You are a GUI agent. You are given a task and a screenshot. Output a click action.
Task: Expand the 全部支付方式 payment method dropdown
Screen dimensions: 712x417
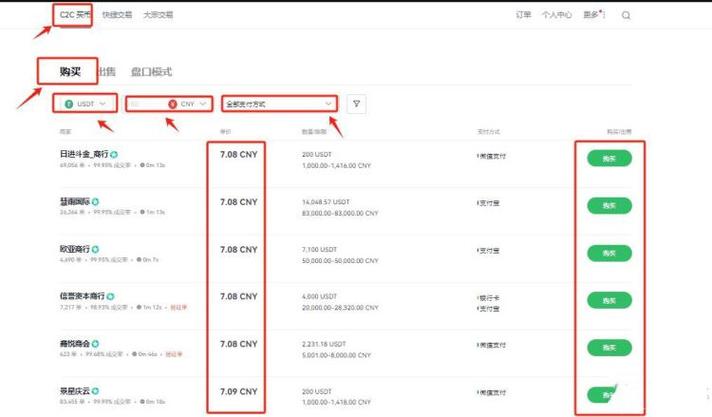279,104
